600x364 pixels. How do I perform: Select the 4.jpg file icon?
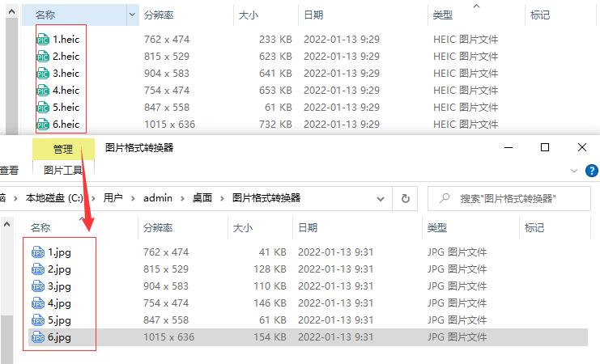click(38, 303)
